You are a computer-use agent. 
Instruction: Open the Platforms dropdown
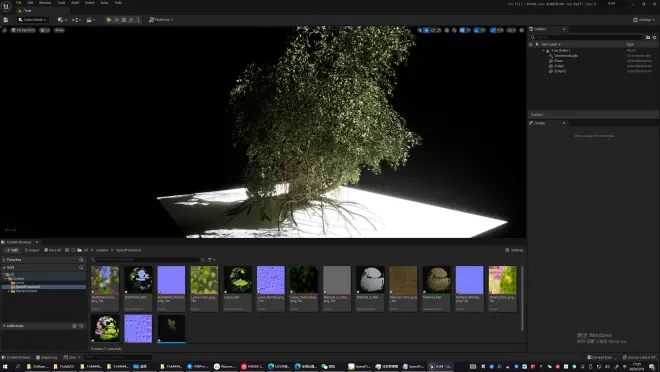point(161,20)
